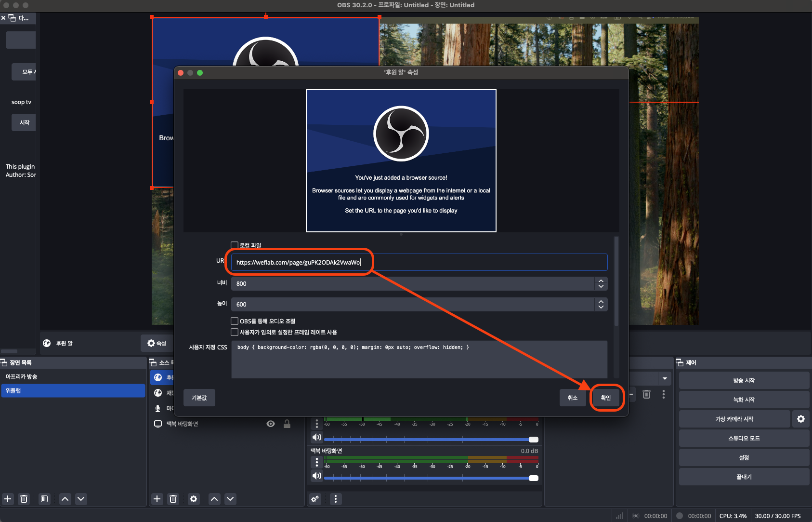The image size is (812, 522).
Task: Click URL input field
Action: tap(419, 262)
